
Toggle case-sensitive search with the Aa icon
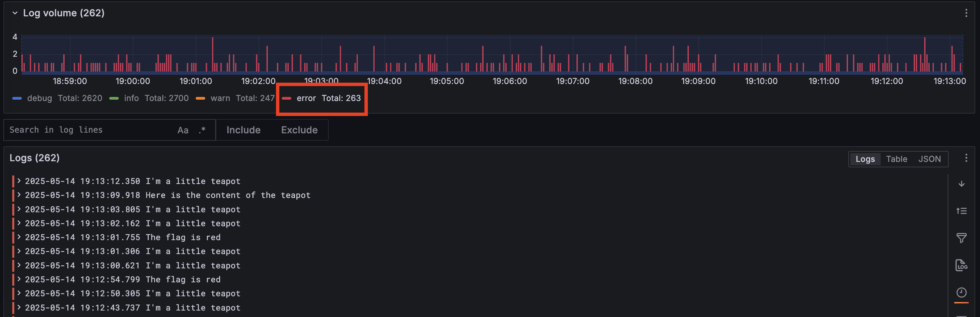click(x=183, y=130)
